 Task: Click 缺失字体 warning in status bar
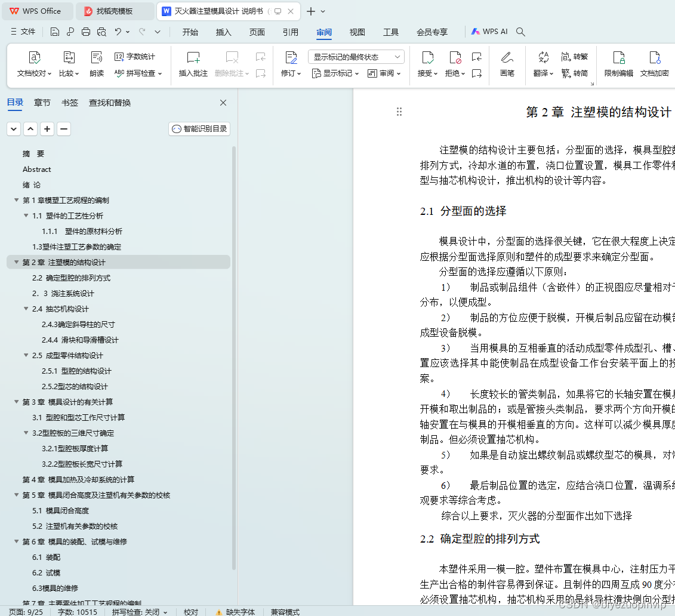coord(235,612)
